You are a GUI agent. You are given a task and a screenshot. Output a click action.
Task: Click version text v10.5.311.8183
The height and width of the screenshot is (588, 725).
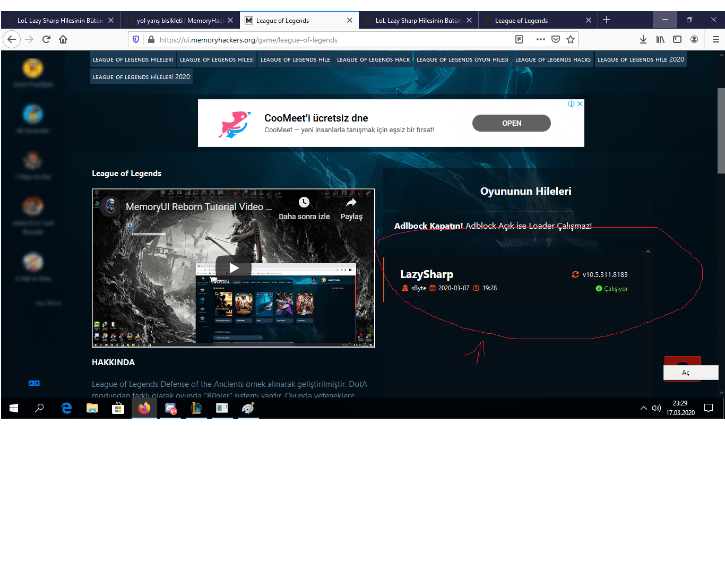605,274
